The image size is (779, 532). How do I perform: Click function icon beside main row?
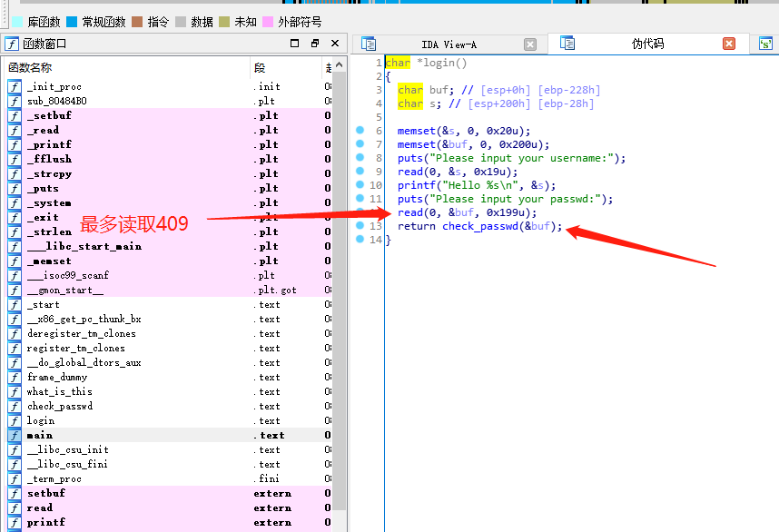15,435
